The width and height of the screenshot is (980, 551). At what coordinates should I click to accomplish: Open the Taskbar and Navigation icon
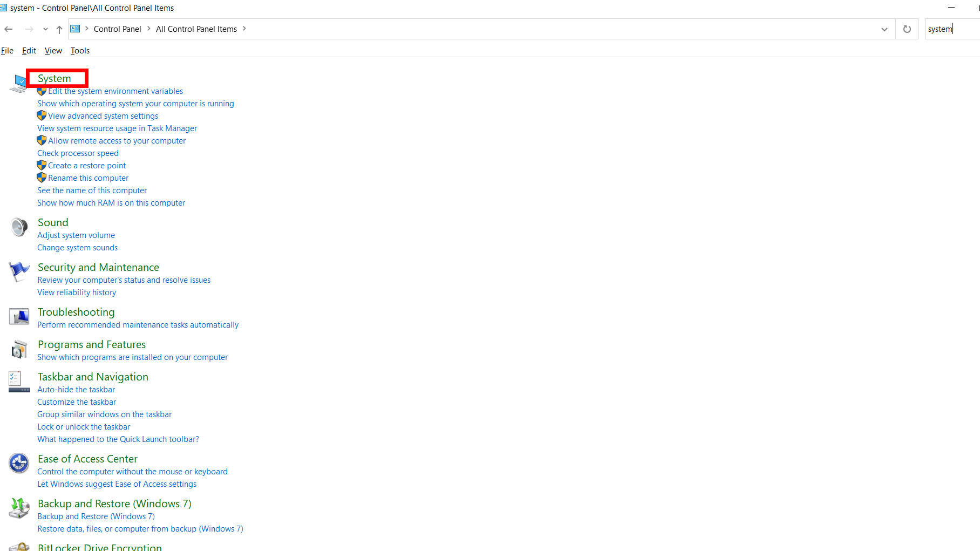pos(19,381)
